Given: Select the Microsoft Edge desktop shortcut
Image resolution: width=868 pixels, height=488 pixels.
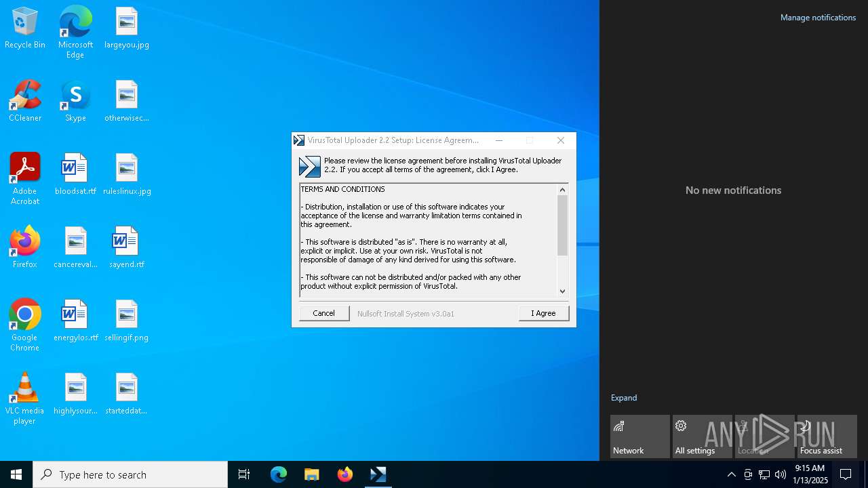Looking at the screenshot, I should tap(75, 32).
